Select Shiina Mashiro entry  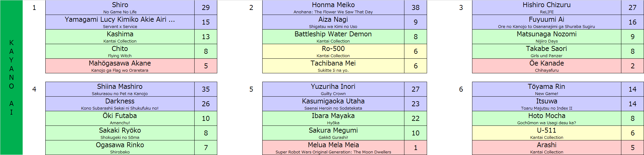tap(120, 89)
